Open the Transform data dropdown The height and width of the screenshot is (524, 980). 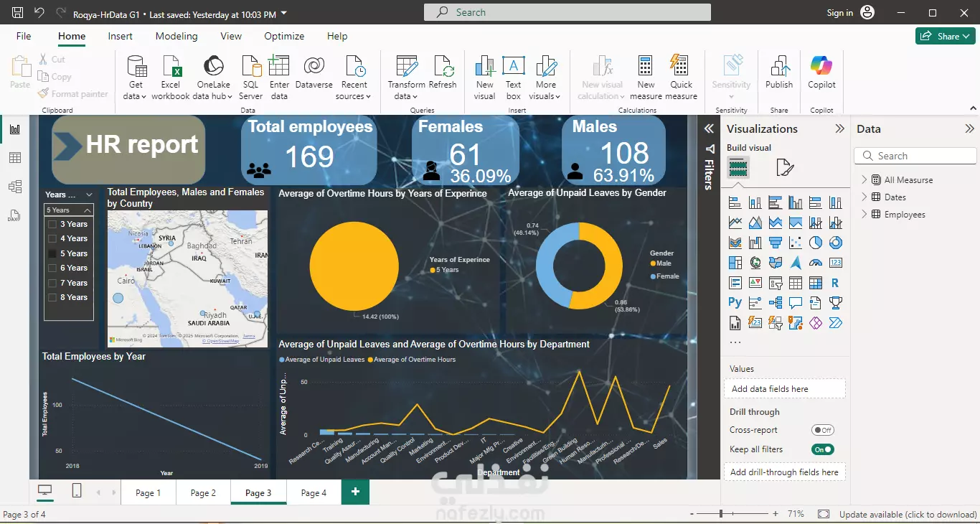tap(406, 78)
